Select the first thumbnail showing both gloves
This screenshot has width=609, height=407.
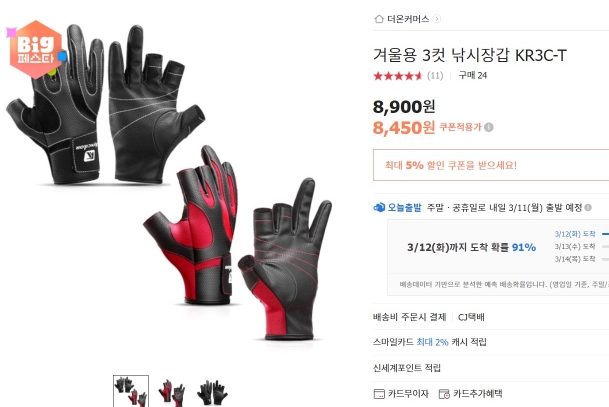pos(131,391)
